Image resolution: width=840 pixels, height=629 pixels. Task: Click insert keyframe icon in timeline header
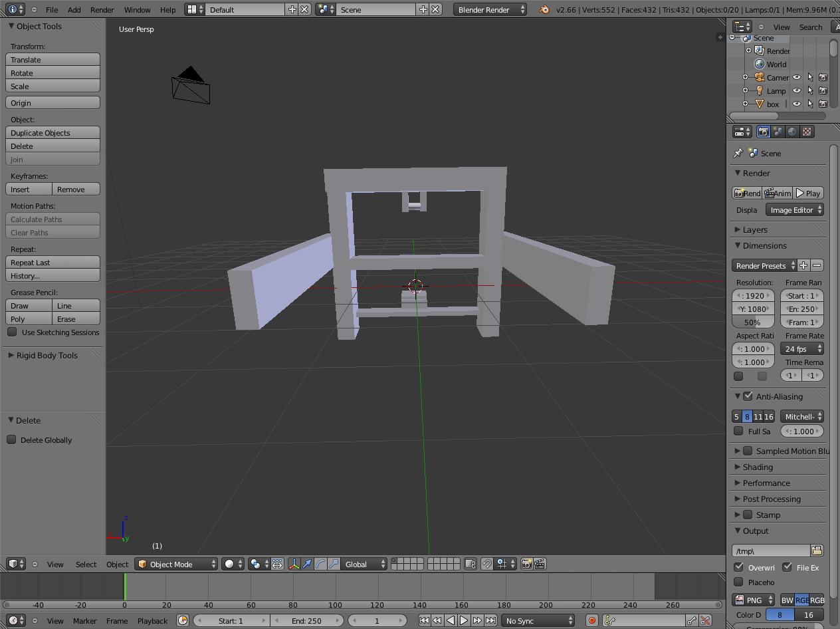click(x=692, y=620)
